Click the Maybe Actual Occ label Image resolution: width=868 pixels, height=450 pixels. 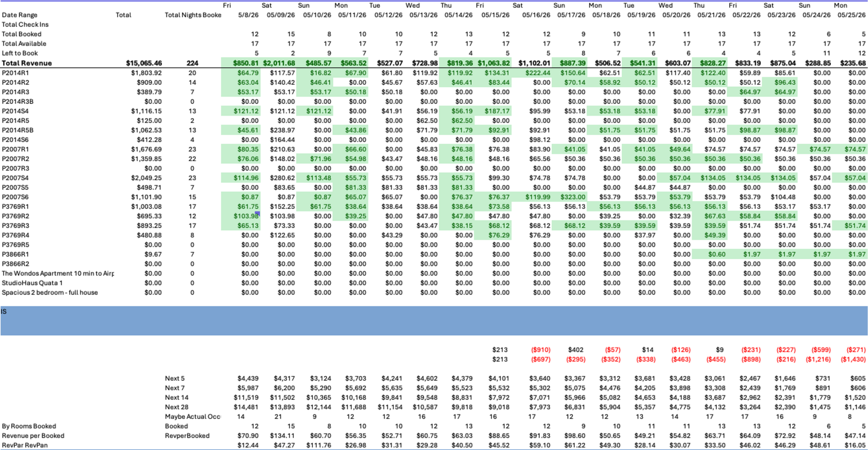coord(193,416)
